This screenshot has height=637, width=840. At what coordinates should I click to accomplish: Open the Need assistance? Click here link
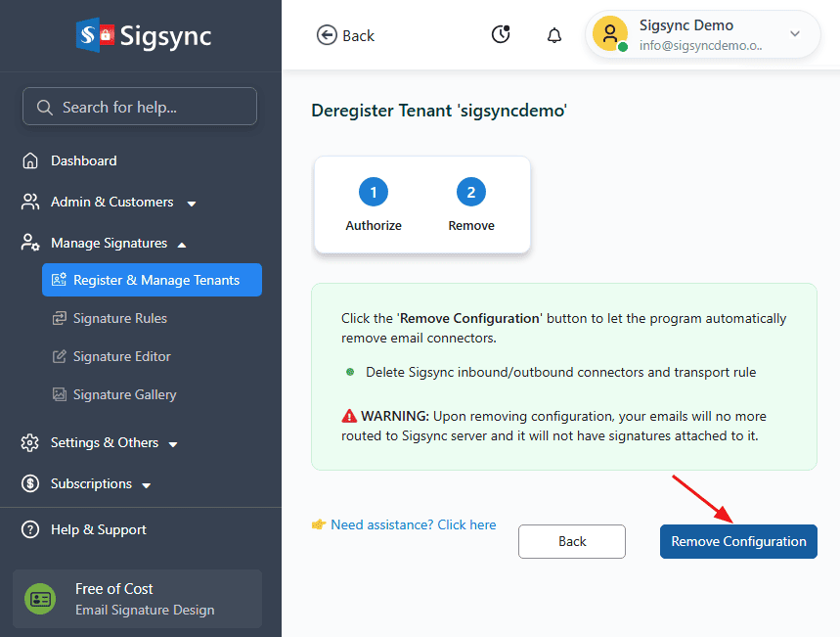tap(413, 525)
